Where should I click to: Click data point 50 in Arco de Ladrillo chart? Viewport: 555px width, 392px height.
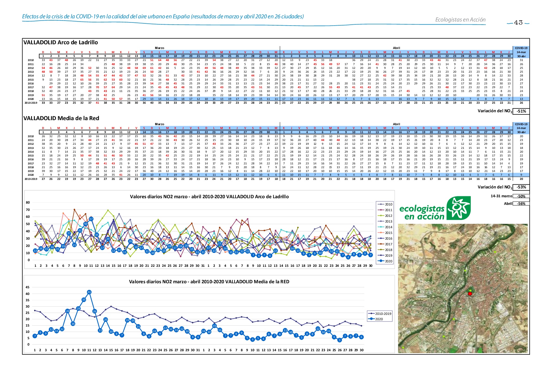click(x=85, y=224)
